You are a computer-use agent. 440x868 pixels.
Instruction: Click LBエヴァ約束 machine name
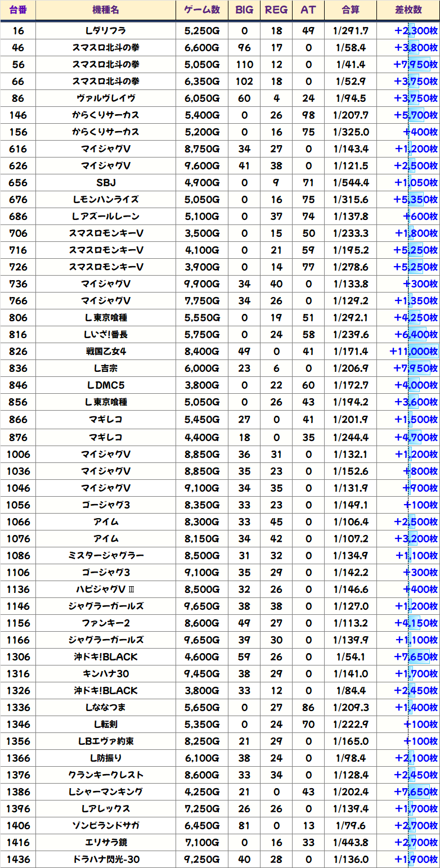[106, 741]
